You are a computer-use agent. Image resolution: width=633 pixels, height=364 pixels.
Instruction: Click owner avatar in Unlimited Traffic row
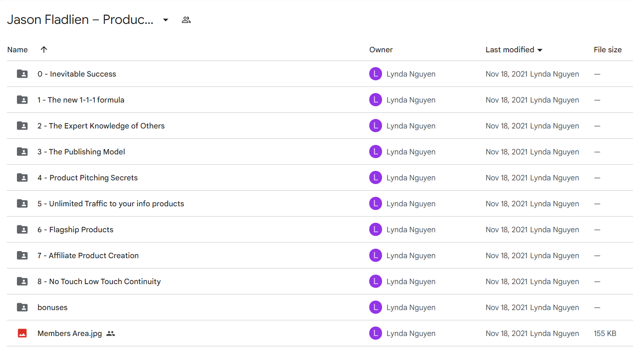click(375, 203)
